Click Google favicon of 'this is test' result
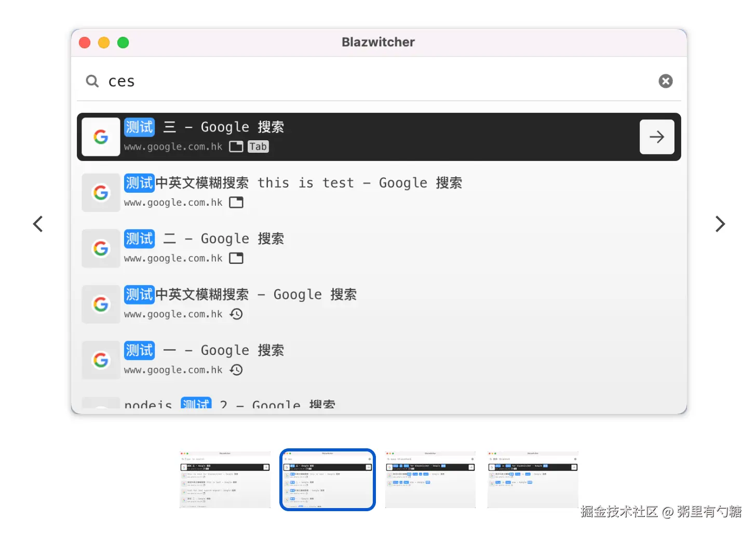The height and width of the screenshot is (533, 756). pyautogui.click(x=101, y=193)
